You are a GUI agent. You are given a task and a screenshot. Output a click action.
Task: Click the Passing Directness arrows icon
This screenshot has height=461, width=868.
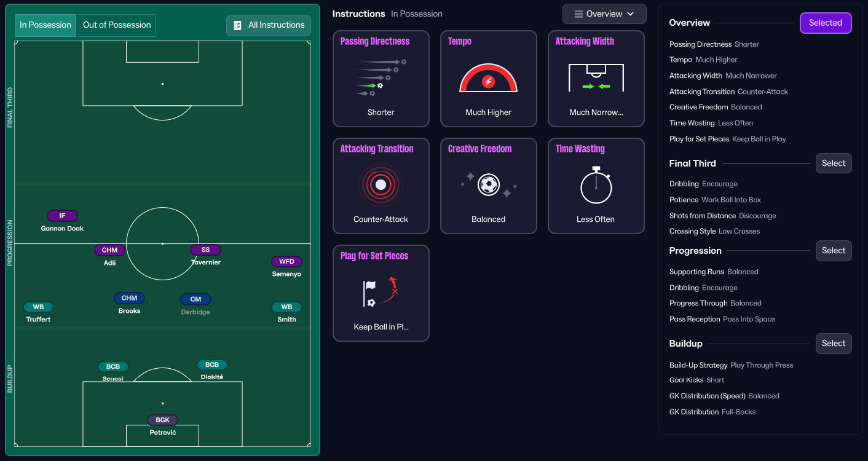coord(381,77)
